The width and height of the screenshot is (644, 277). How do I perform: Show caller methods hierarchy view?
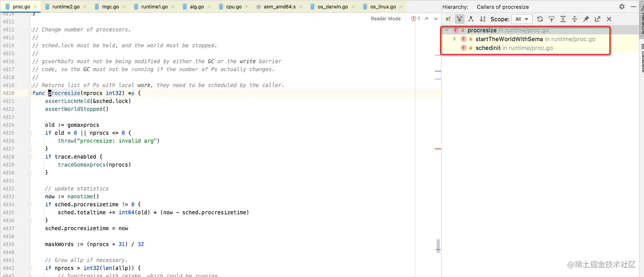tap(460, 19)
